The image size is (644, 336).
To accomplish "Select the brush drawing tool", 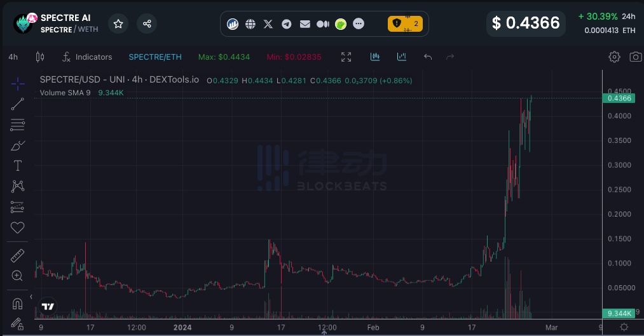I will coord(18,145).
